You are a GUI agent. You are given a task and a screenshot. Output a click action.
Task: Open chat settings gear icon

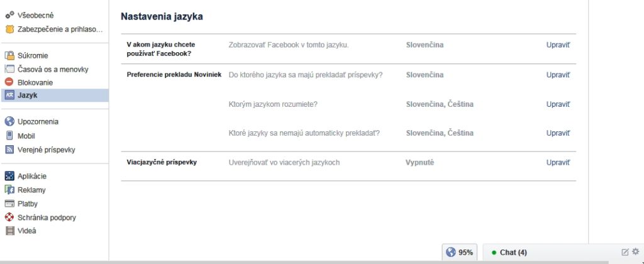(x=635, y=251)
